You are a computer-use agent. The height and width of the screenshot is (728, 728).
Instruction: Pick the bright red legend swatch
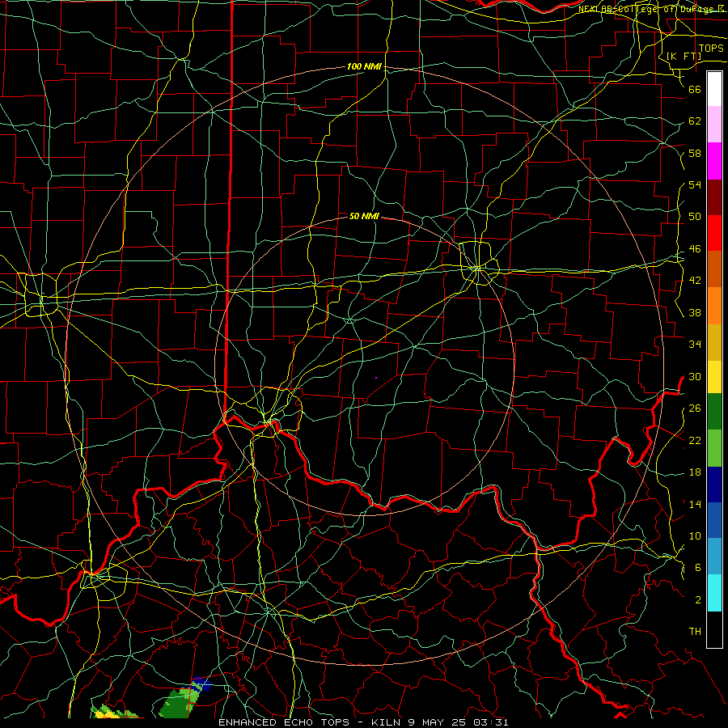(x=714, y=233)
